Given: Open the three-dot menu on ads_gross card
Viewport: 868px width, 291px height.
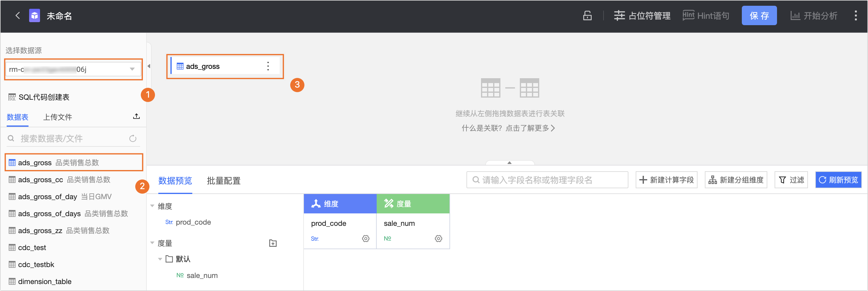Looking at the screenshot, I should coord(268,66).
